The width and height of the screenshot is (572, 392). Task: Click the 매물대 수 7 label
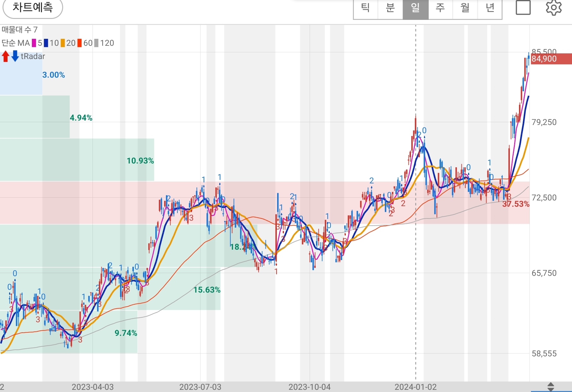pyautogui.click(x=20, y=30)
